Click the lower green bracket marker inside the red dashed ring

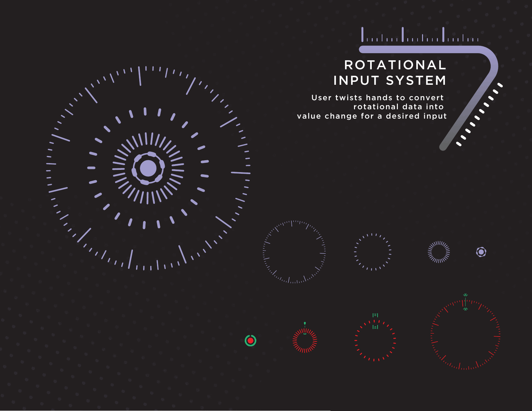pyautogui.click(x=375, y=327)
